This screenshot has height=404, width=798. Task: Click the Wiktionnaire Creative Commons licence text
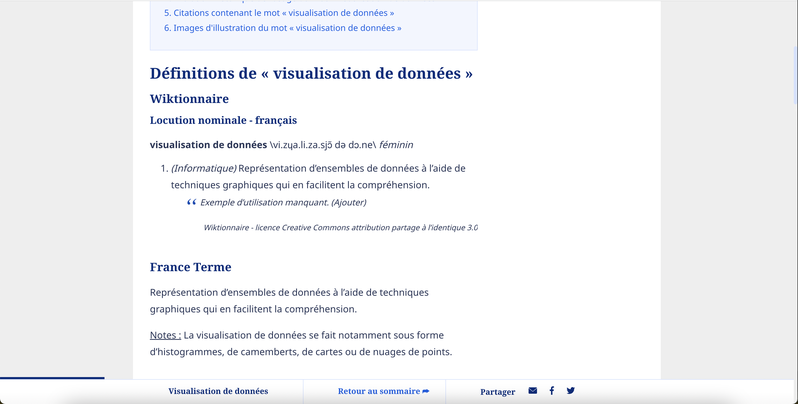click(x=340, y=228)
